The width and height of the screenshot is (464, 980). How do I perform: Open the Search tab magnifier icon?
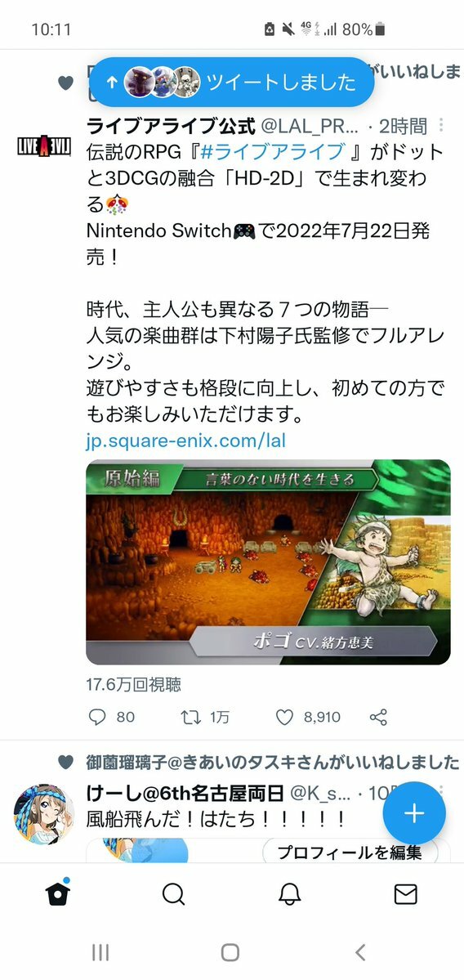coord(174,895)
